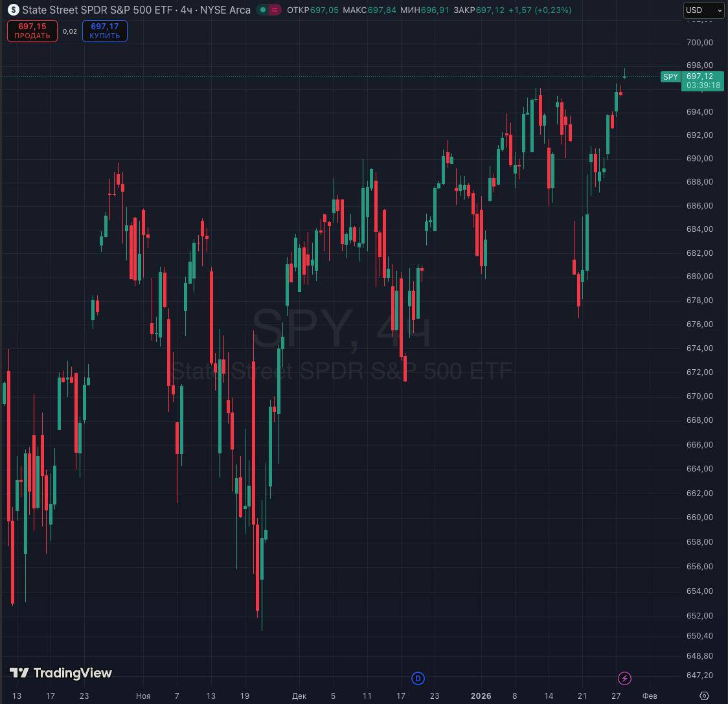Click the +1,57 (+0,23%) change value
This screenshot has width=728, height=704.
[540, 10]
